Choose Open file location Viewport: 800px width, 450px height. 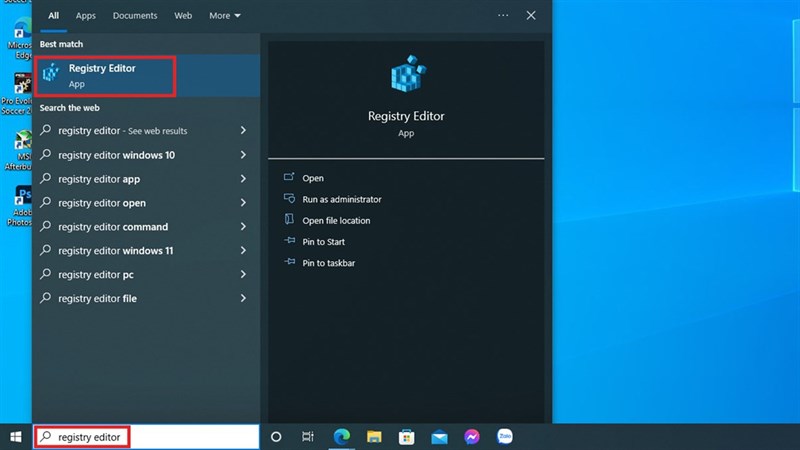[336, 220]
